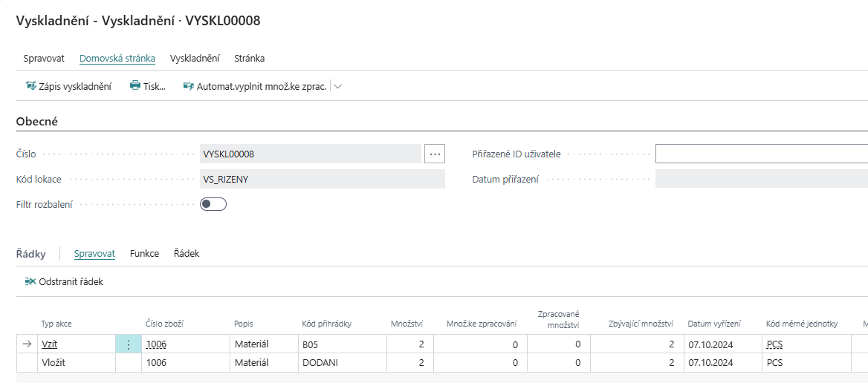Click the Tisk printer icon

pos(135,86)
